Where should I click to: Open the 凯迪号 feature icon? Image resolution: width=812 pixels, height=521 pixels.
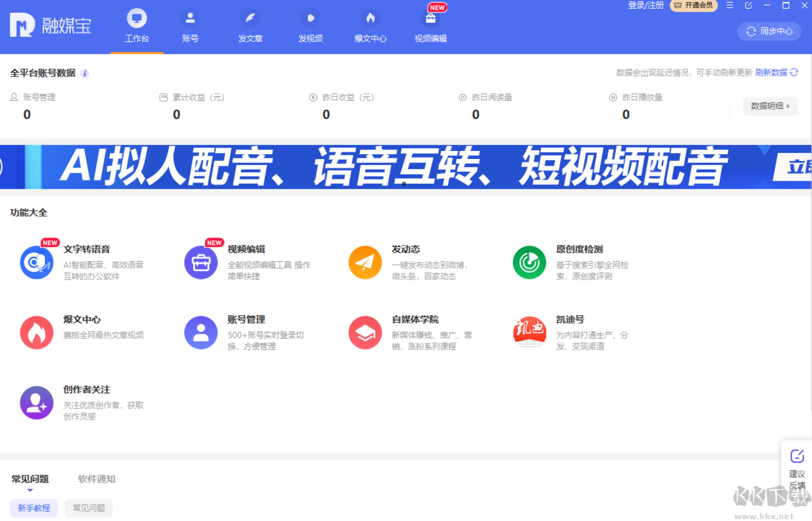(529, 332)
